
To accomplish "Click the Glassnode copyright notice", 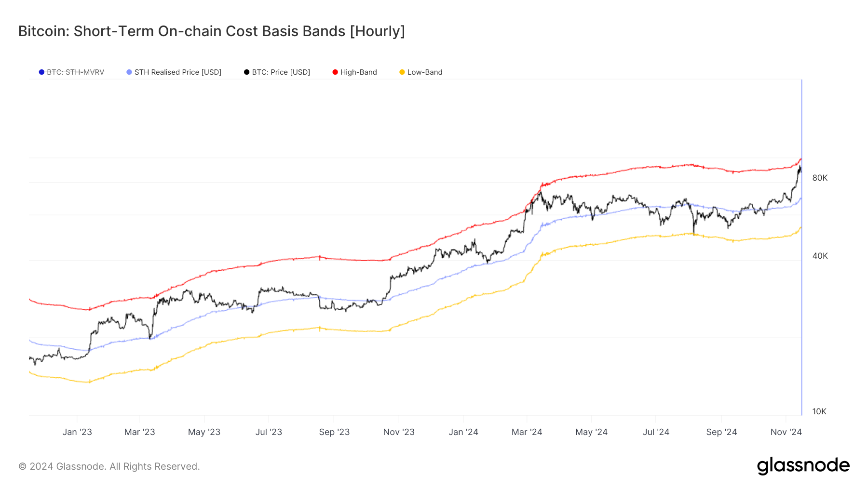I will (x=109, y=466).
